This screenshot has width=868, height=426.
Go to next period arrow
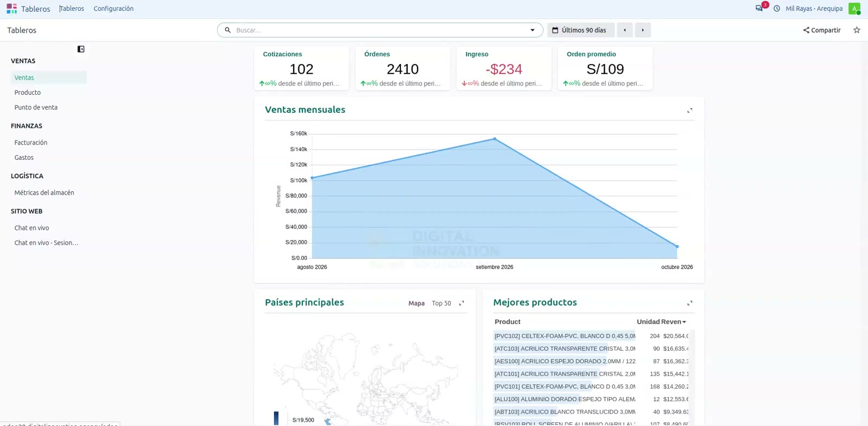pos(643,30)
